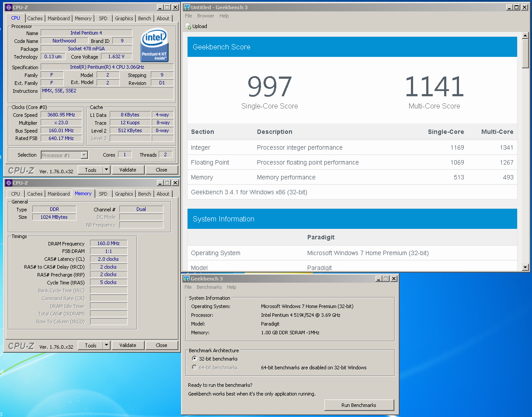The image size is (532, 417).
Task: Switch to the CPU tab in the lower CPU-Z window
Action: coord(16,194)
